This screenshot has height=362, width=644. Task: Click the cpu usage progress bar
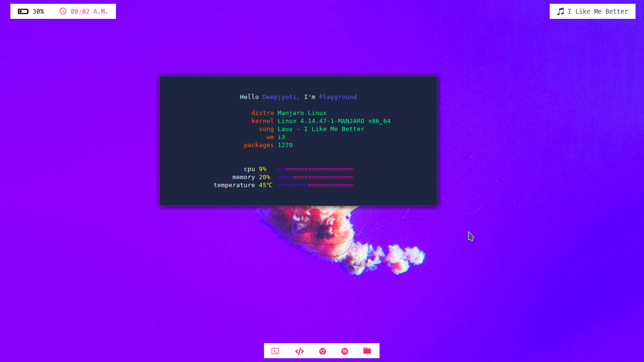click(x=315, y=169)
